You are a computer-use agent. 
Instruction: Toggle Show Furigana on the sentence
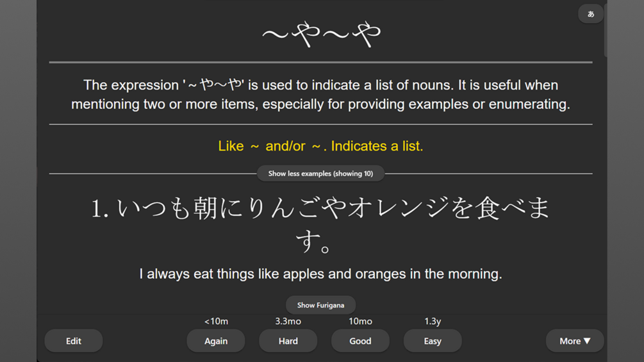[x=320, y=305]
